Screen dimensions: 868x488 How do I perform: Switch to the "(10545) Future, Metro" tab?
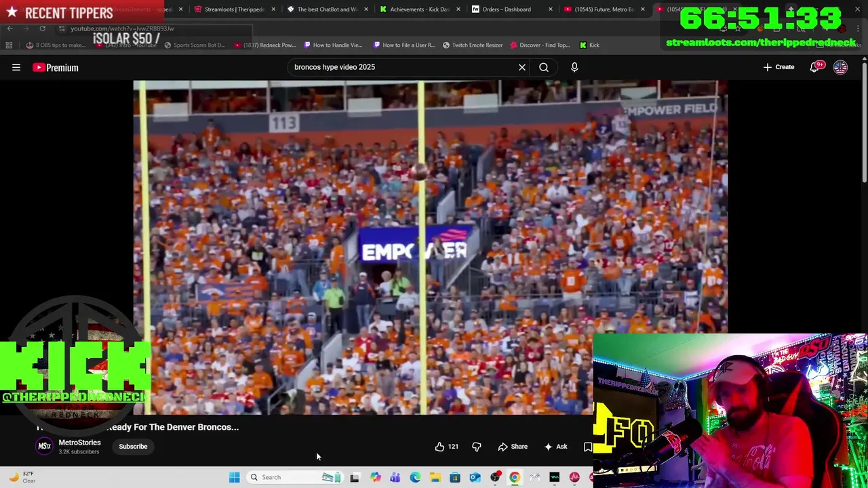(604, 9)
